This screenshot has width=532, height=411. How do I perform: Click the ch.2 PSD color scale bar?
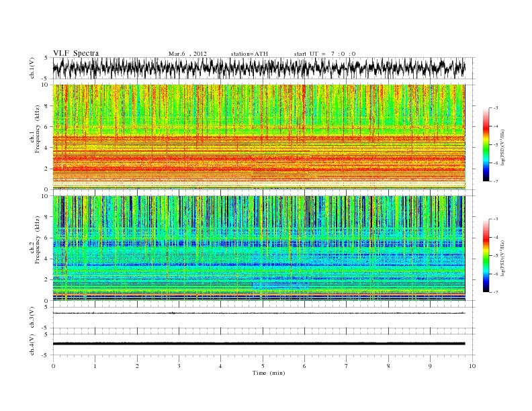(x=486, y=255)
